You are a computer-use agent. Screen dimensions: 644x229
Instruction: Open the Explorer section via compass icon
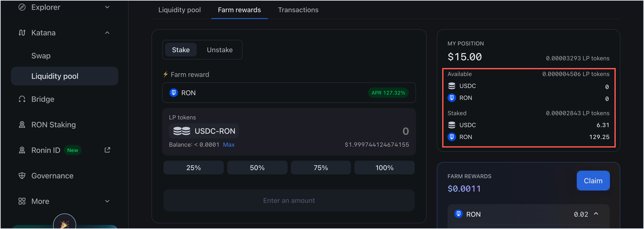(22, 7)
